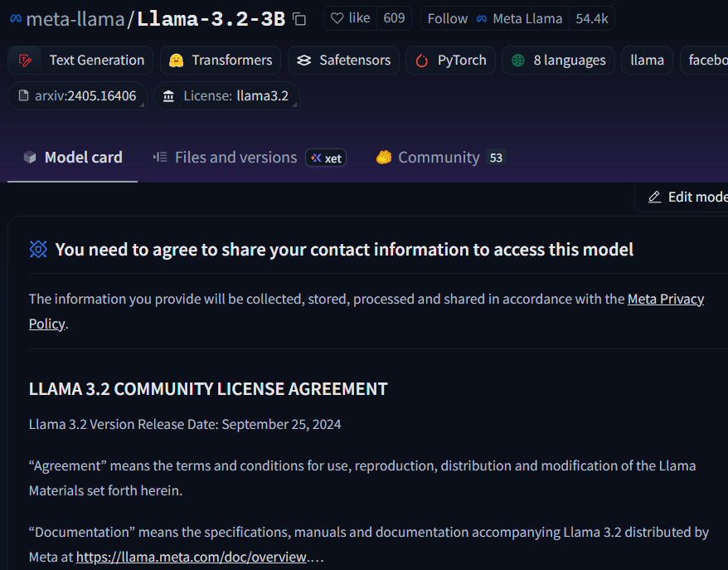Click the xet badge
Viewport: 728px width, 570px height.
(326, 158)
